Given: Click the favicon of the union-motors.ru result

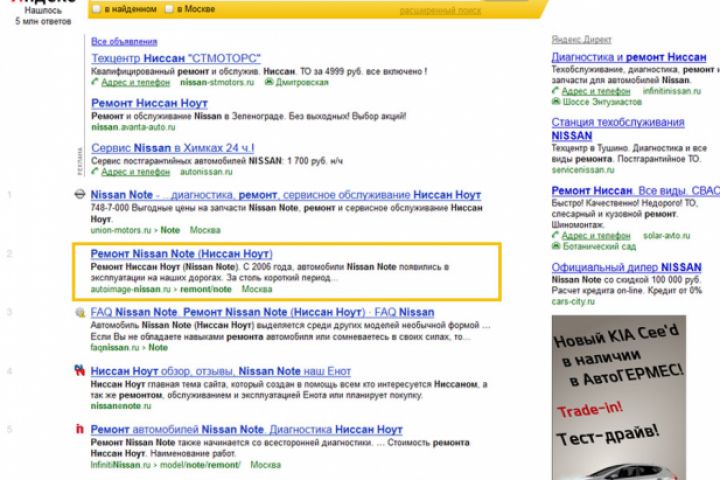Looking at the screenshot, I should coord(79,194).
